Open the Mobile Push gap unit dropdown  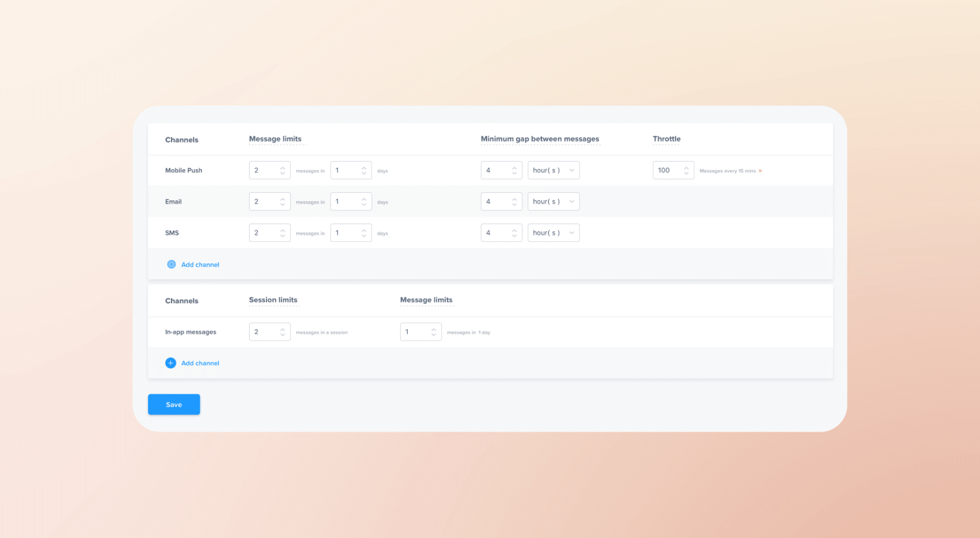coord(553,170)
